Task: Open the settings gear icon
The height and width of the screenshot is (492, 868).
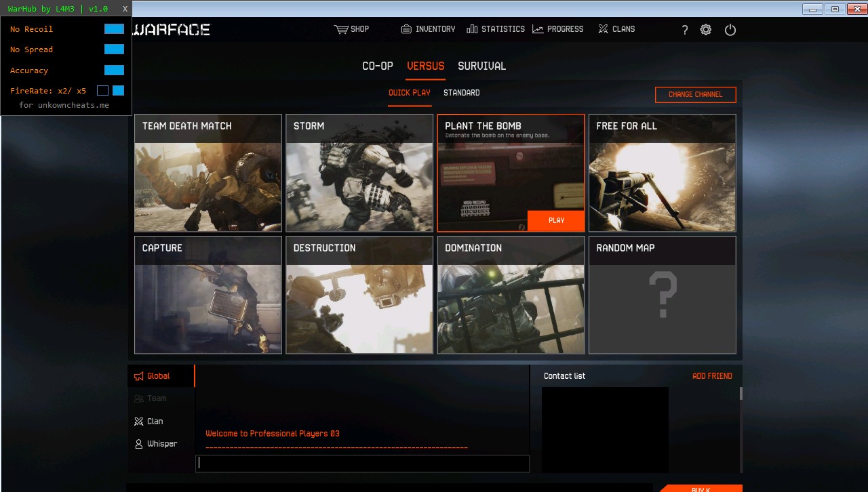Action: coord(706,30)
